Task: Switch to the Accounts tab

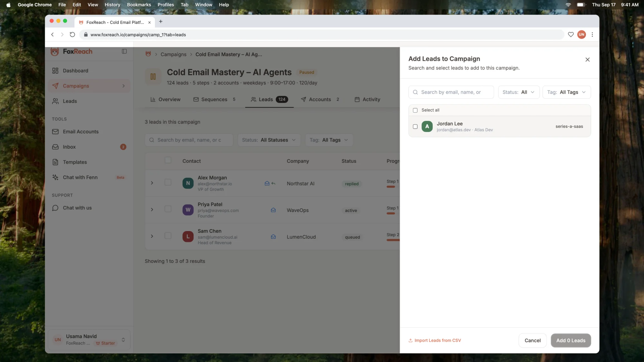Action: pyautogui.click(x=320, y=99)
